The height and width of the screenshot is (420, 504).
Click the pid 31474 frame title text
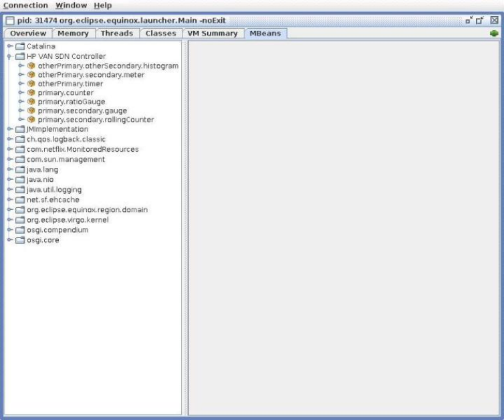coord(122,21)
